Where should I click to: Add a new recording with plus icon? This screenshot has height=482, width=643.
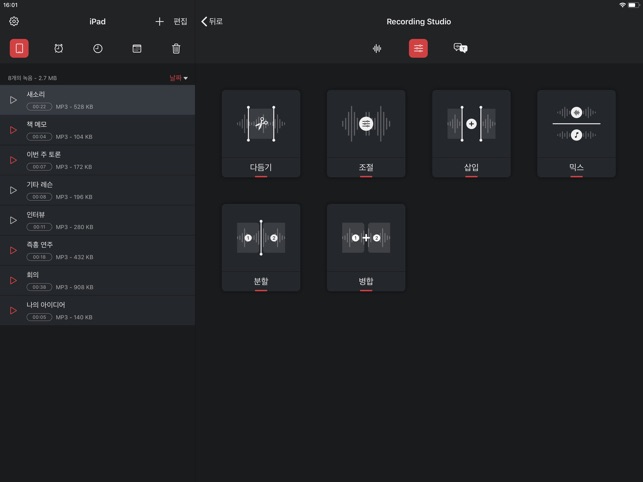pyautogui.click(x=159, y=21)
